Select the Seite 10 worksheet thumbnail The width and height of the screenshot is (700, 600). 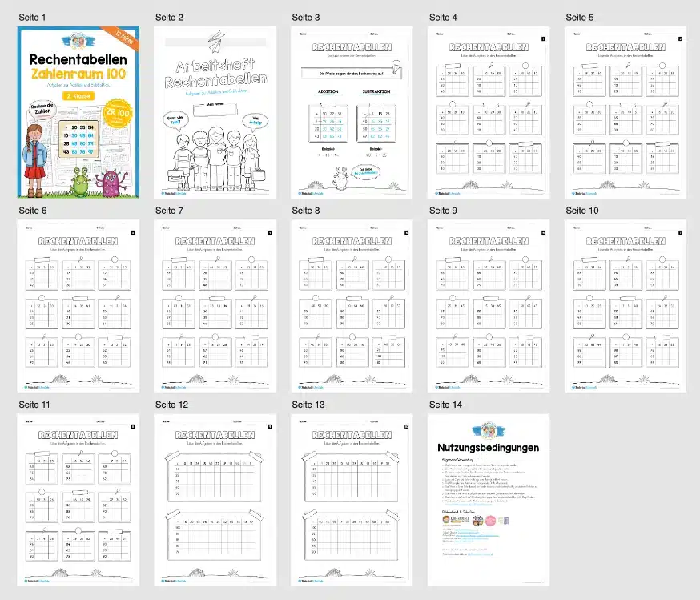click(x=626, y=305)
